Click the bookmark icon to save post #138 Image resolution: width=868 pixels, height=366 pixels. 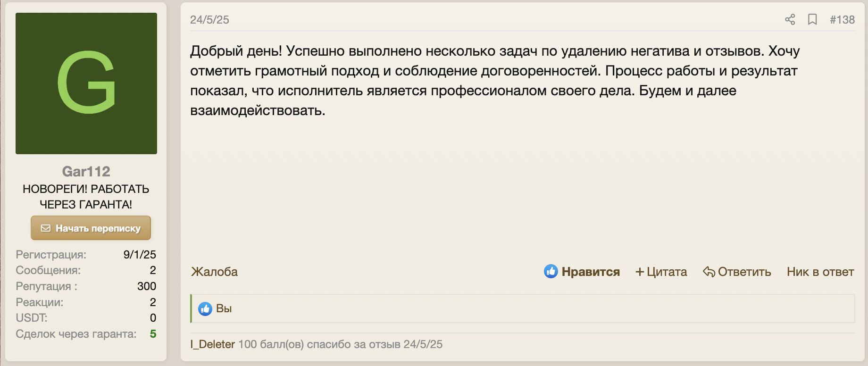click(812, 19)
